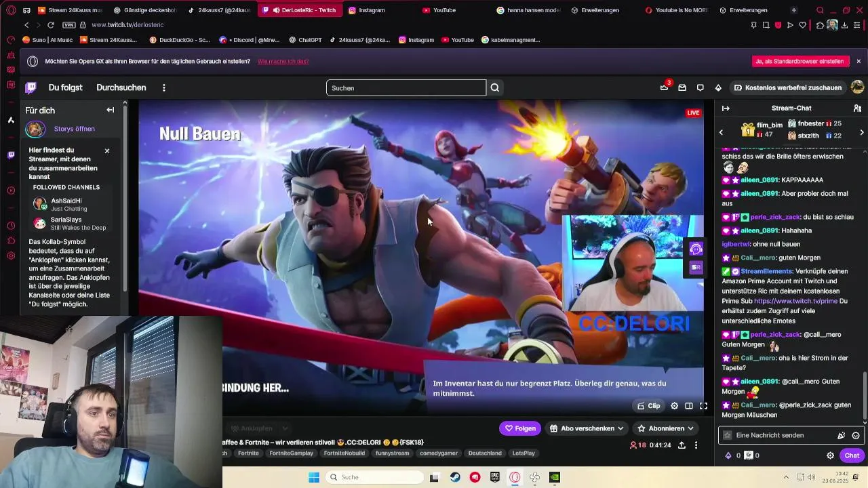Open the chat celebration party icon
The image size is (868, 488).
841,436
